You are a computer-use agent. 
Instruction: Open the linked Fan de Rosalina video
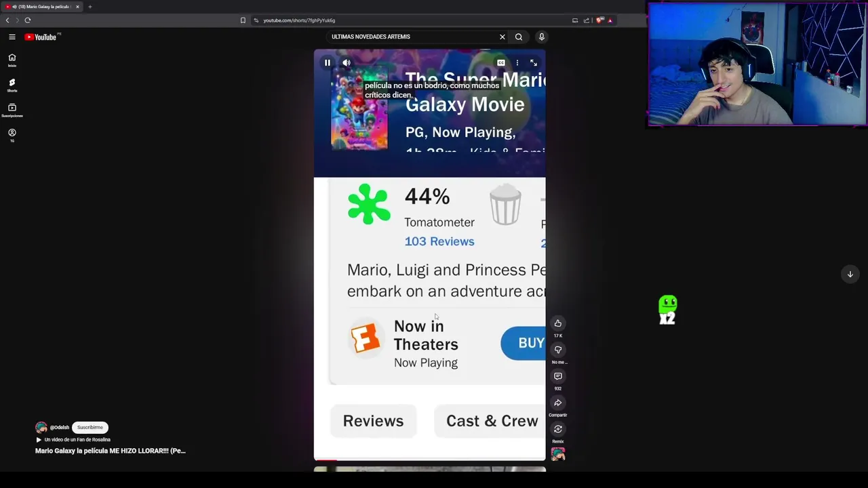[73, 440]
